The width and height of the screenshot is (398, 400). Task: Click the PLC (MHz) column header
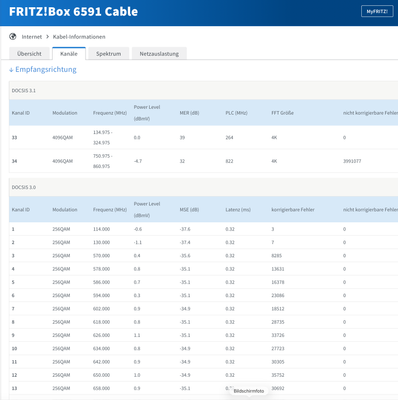coord(236,113)
